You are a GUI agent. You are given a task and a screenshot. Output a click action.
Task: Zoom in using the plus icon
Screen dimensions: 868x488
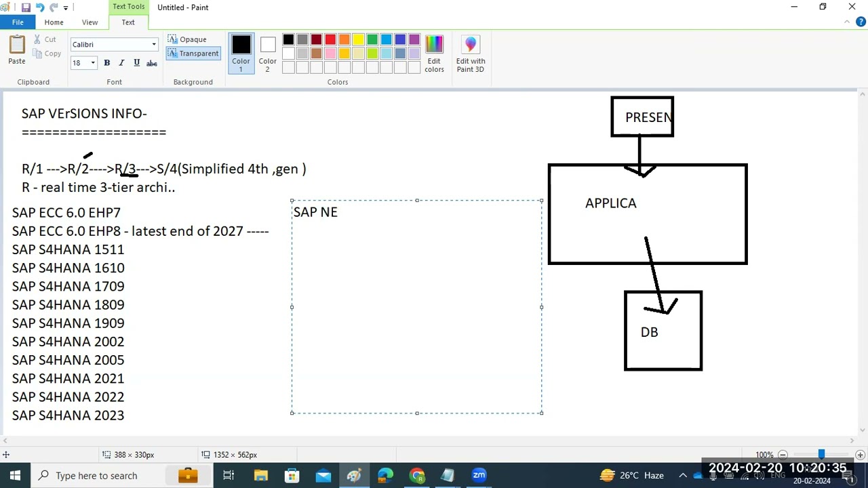pos(860,455)
